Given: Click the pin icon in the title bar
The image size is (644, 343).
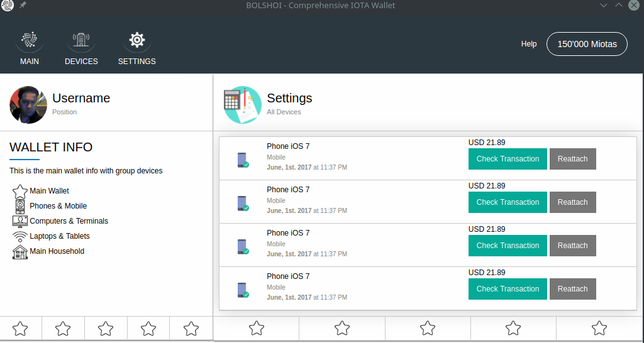Looking at the screenshot, I should 23,5.
